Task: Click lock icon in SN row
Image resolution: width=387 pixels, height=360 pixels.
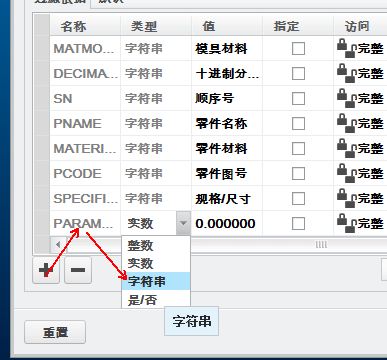Action: pyautogui.click(x=347, y=98)
